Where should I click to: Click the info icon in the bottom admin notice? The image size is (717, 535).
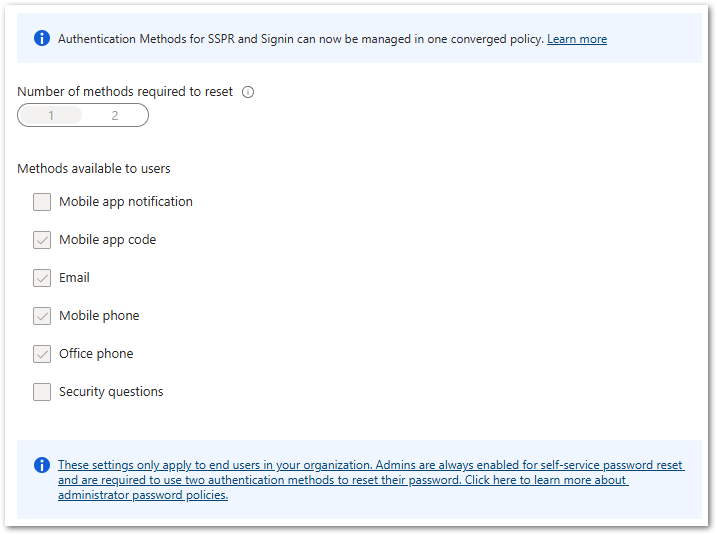42,465
